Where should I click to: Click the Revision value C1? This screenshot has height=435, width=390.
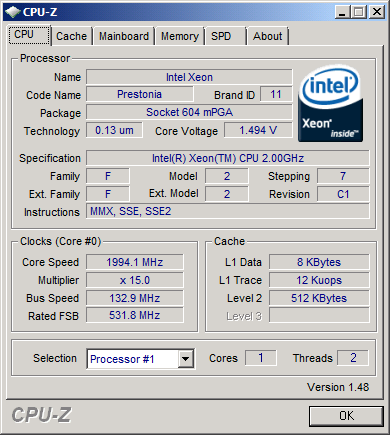click(343, 194)
